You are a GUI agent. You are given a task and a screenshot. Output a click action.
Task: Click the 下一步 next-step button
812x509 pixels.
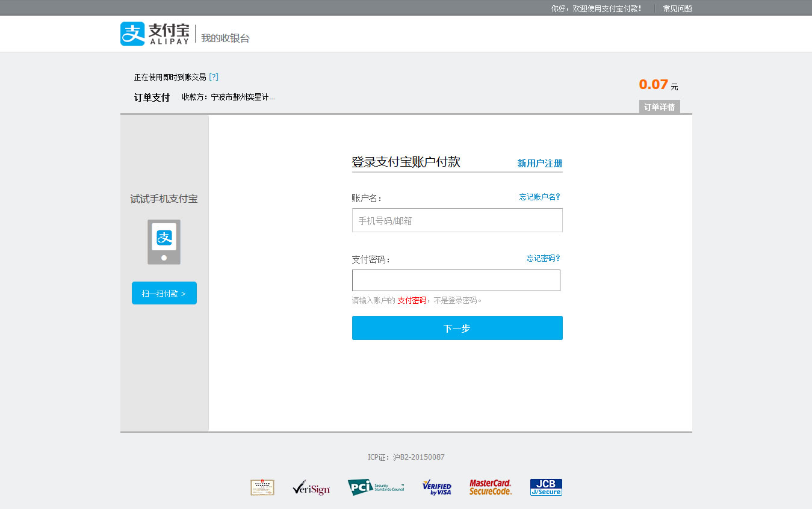click(457, 328)
